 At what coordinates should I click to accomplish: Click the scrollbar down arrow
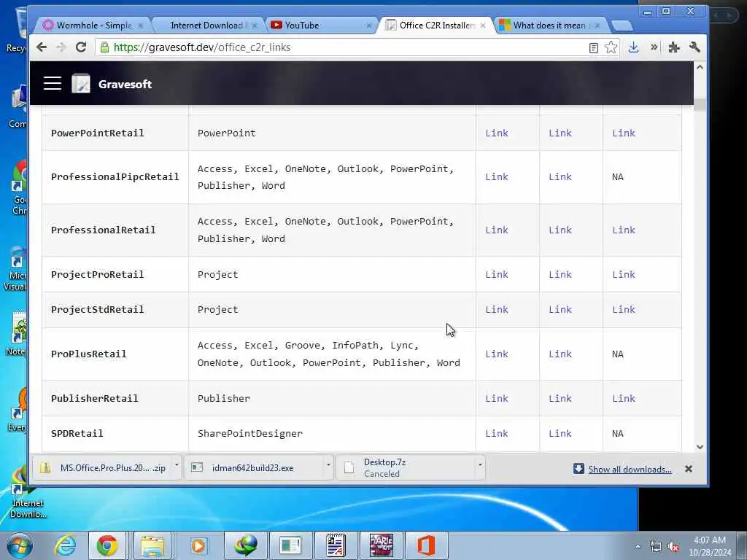pyautogui.click(x=700, y=447)
